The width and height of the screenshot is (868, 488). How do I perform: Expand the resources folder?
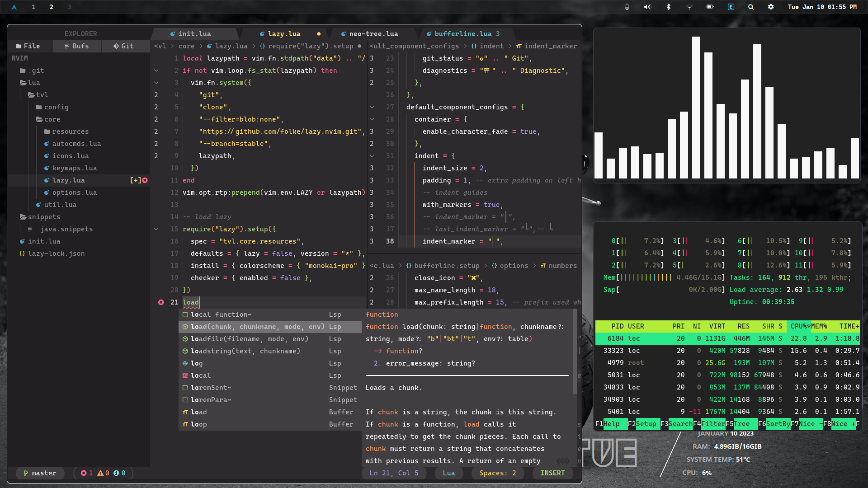coord(66,131)
